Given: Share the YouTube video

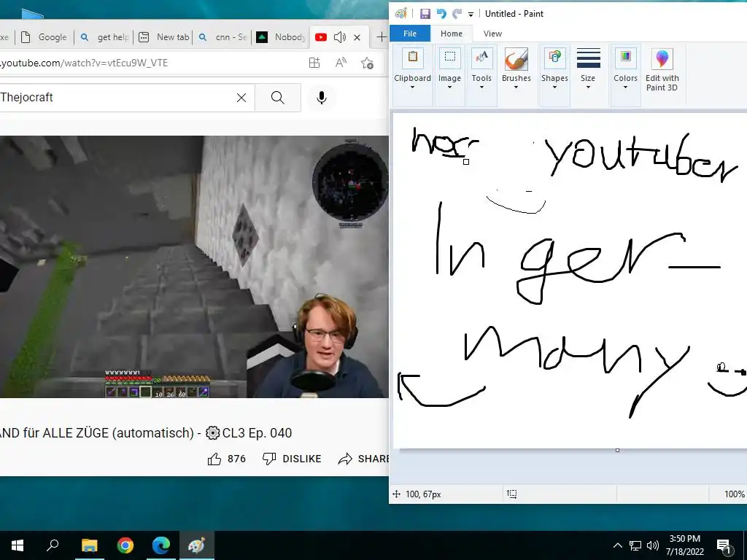Looking at the screenshot, I should 363,459.
